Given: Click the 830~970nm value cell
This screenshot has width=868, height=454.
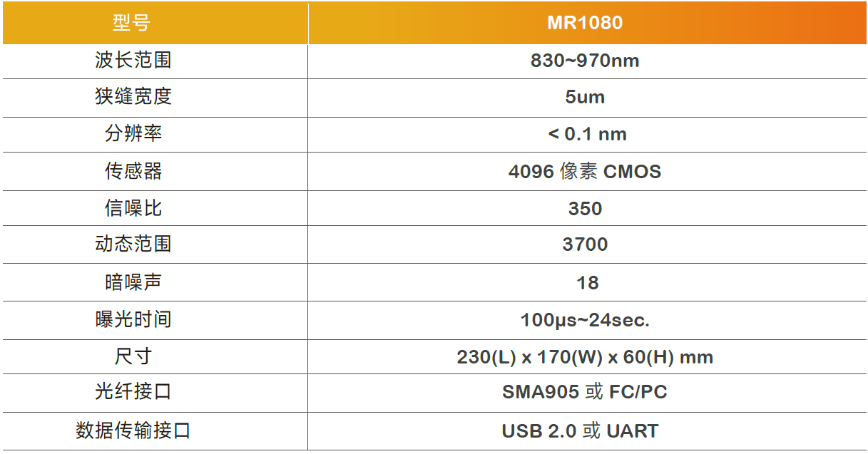Looking at the screenshot, I should pos(585,61).
